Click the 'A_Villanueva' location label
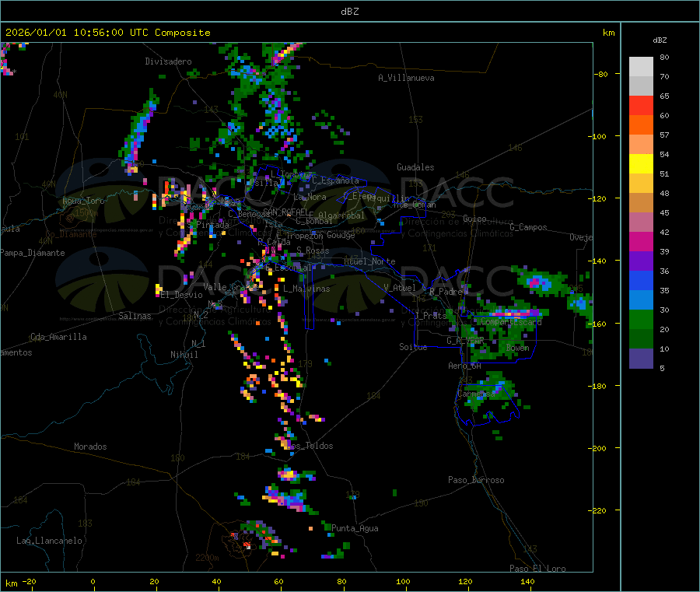 [406, 78]
